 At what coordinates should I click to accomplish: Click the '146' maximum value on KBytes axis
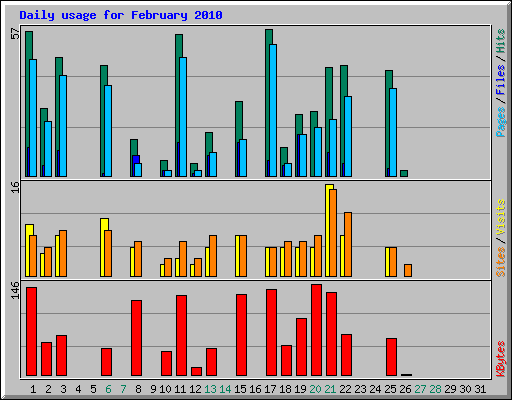[x=15, y=290]
